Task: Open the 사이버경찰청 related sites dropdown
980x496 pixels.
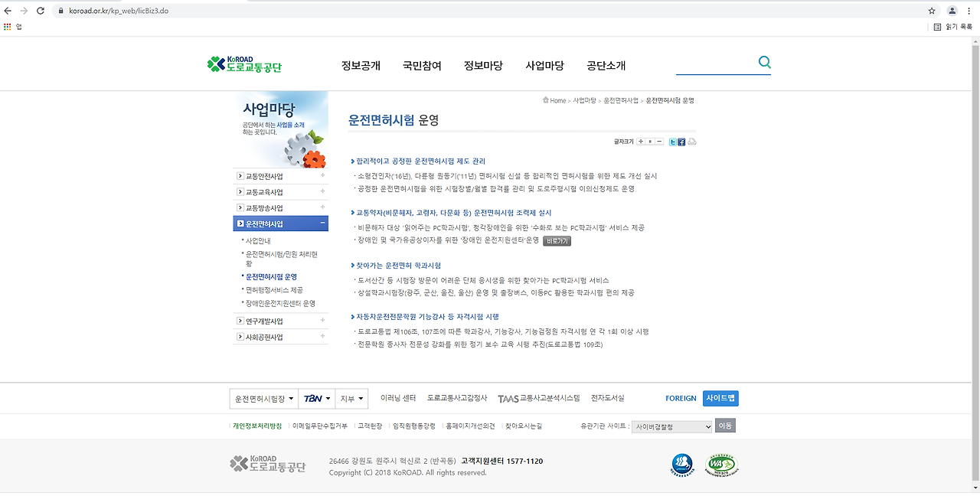Action: (x=671, y=426)
